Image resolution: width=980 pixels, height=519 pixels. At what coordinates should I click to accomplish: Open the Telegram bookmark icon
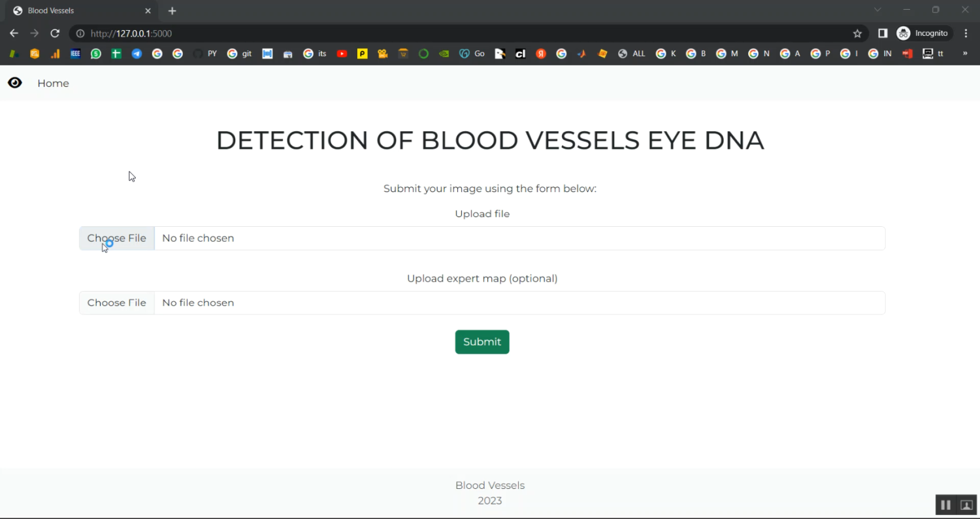[137, 54]
